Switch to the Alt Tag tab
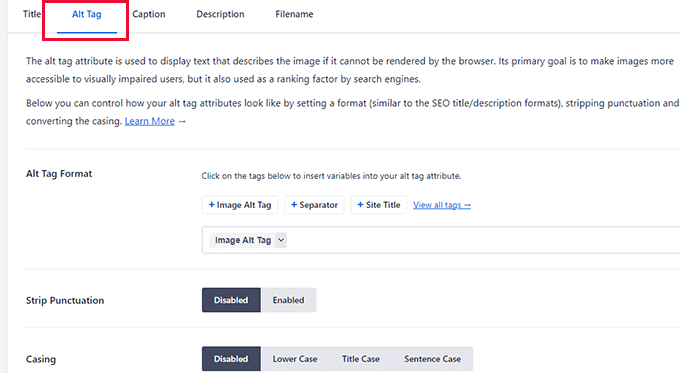 pos(87,14)
